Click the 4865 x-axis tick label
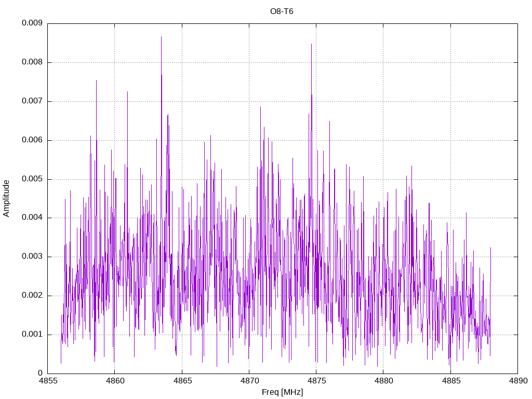 (x=182, y=381)
